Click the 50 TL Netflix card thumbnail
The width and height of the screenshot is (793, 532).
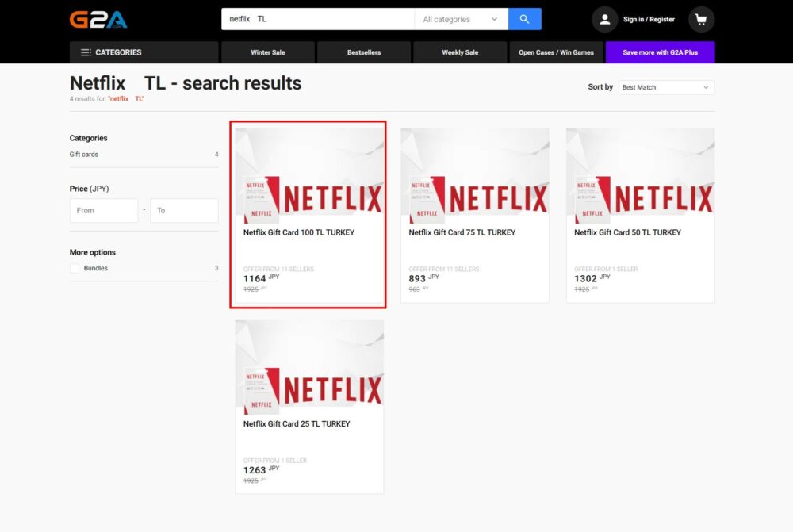click(x=640, y=175)
